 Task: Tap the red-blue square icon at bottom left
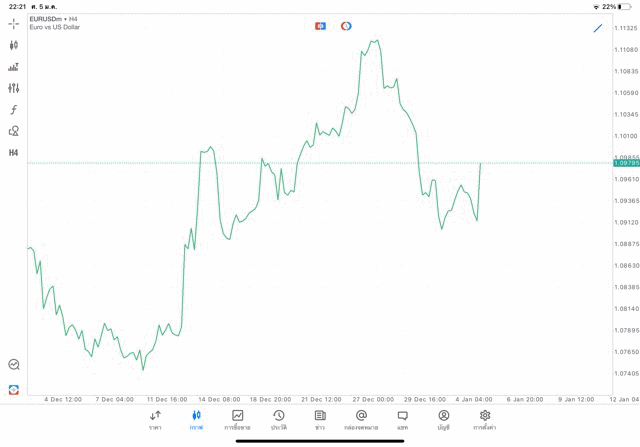[x=14, y=389]
